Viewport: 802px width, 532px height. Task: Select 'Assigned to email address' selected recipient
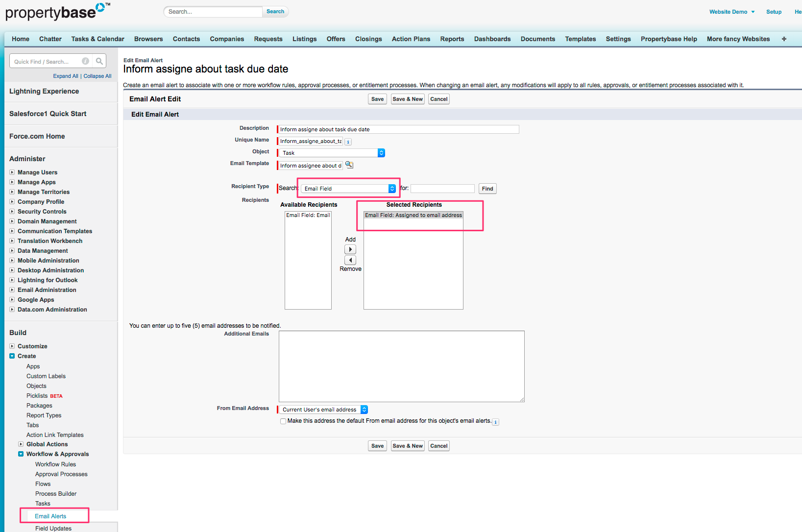(413, 215)
